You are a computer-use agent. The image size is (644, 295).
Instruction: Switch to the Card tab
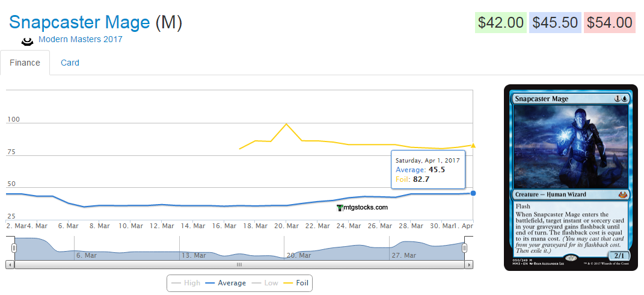tap(70, 63)
